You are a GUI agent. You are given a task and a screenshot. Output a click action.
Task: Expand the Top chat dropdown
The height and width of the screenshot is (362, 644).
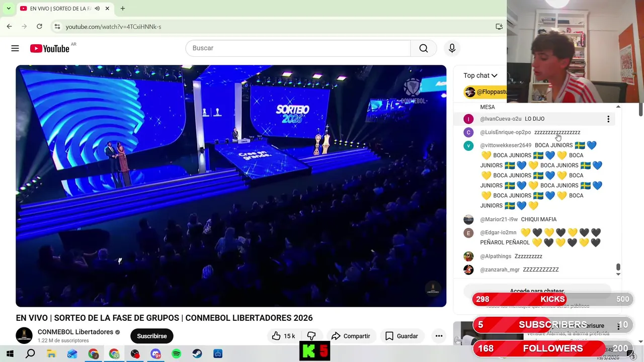[x=480, y=75]
